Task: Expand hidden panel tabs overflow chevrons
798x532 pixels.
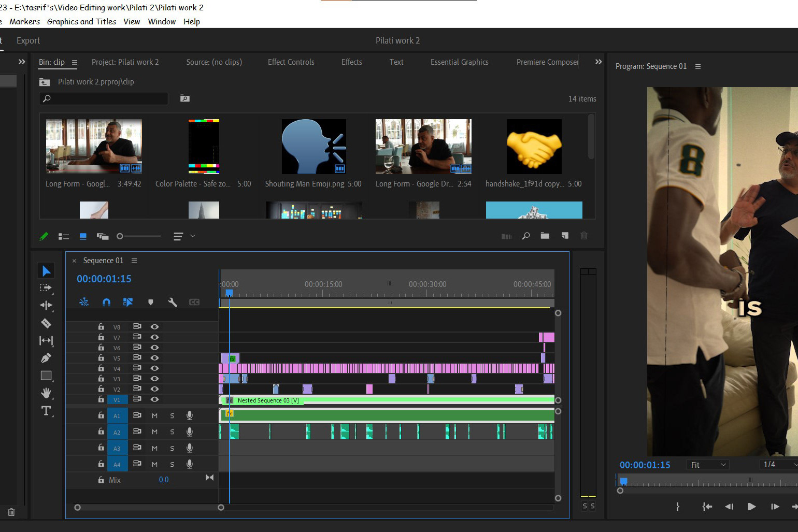Action: (x=598, y=62)
